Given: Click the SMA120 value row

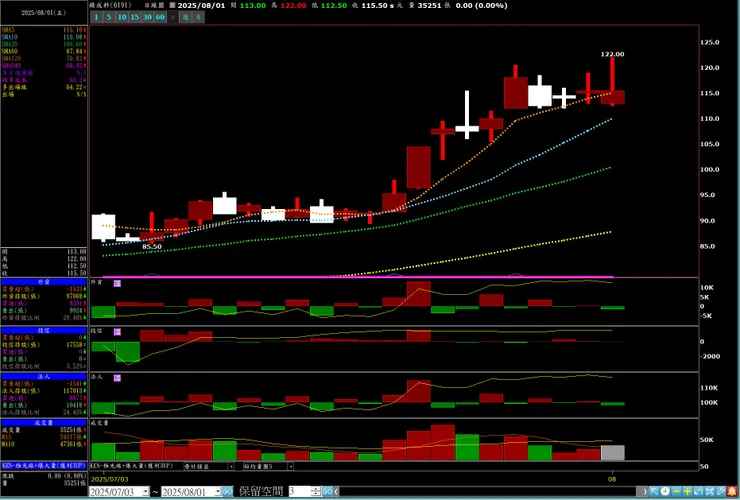Looking at the screenshot, I should tap(44, 59).
